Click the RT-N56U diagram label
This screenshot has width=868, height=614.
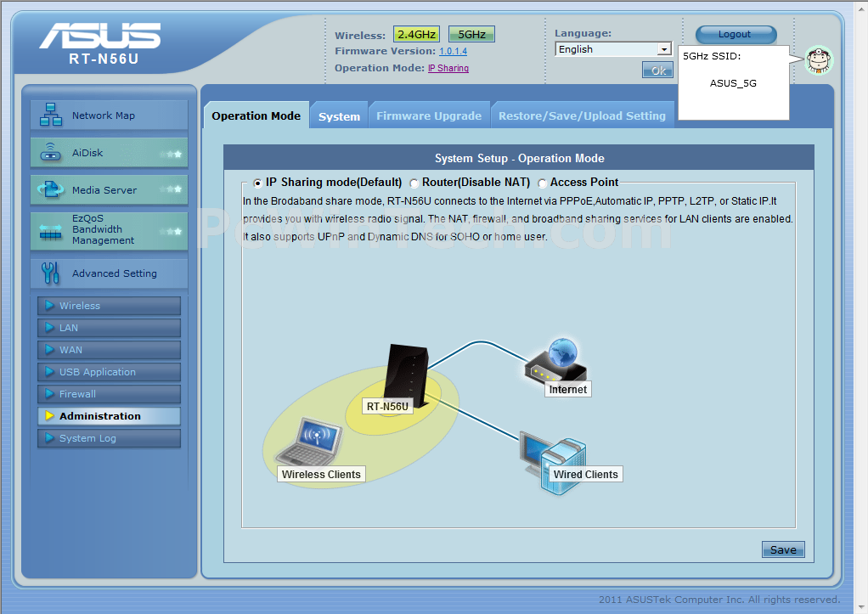pos(387,407)
